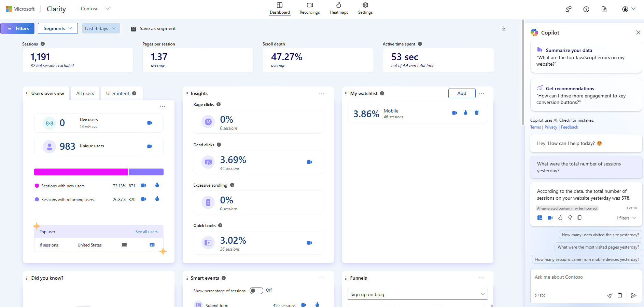This screenshot has height=307, width=644.
Task: Switch to the Heatmaps tab
Action: point(339,9)
